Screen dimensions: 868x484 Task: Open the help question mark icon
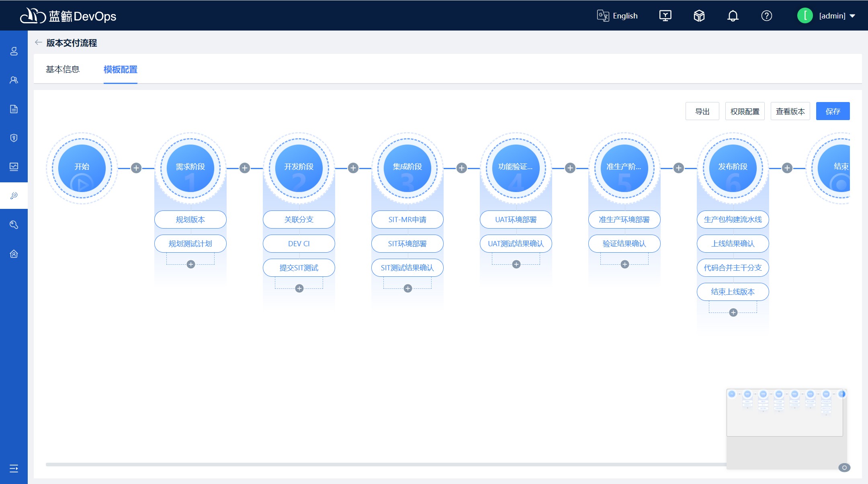tap(766, 16)
